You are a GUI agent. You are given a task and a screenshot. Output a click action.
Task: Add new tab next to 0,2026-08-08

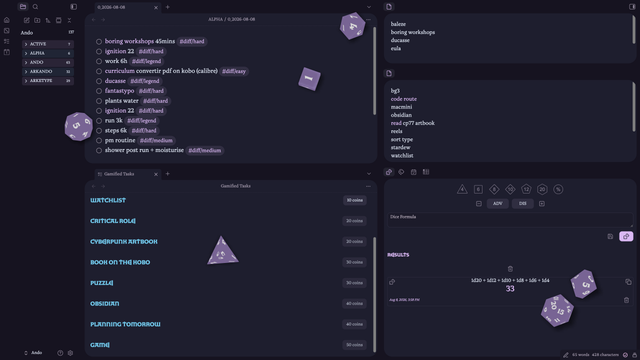(167, 7)
